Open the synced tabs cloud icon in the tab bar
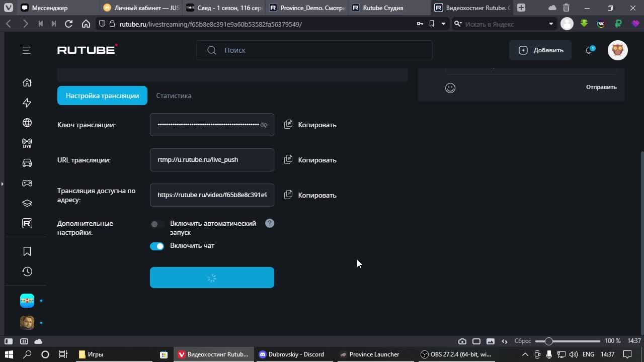The height and width of the screenshot is (362, 644). point(552,8)
